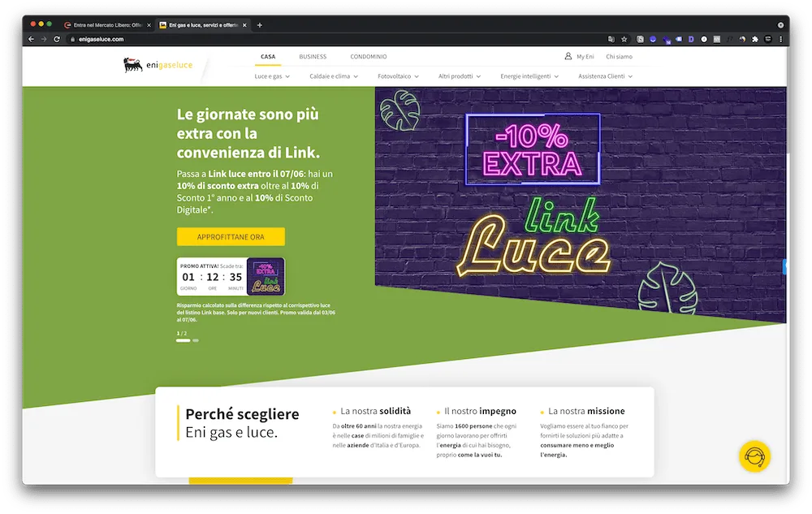
Task: Click 'Il nostro impegno' heading
Action: [480, 411]
